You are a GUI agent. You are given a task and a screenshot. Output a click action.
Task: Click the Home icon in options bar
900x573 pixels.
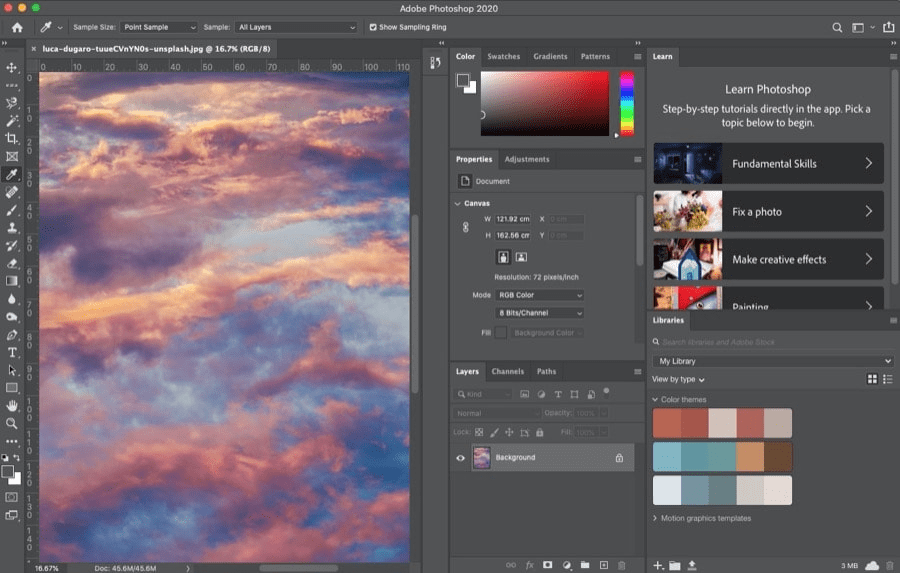click(17, 28)
